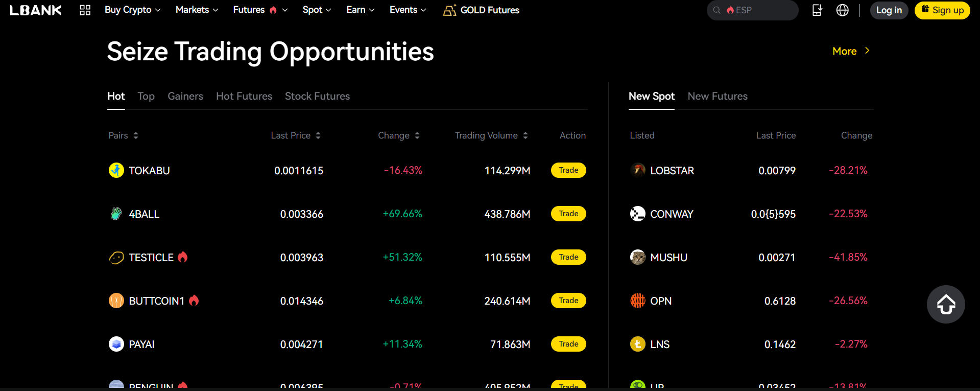980x391 pixels.
Task: Click the app download phone icon
Action: click(817, 10)
